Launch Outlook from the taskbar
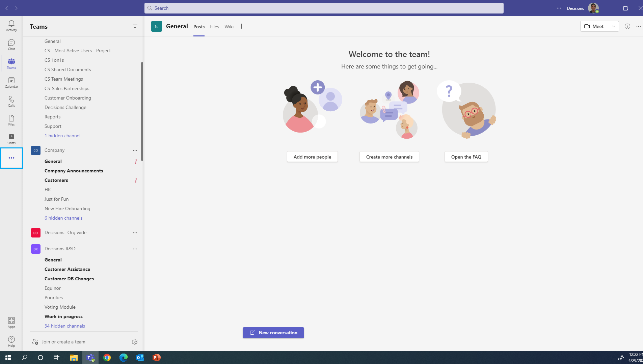The height and width of the screenshot is (364, 643). (140, 358)
